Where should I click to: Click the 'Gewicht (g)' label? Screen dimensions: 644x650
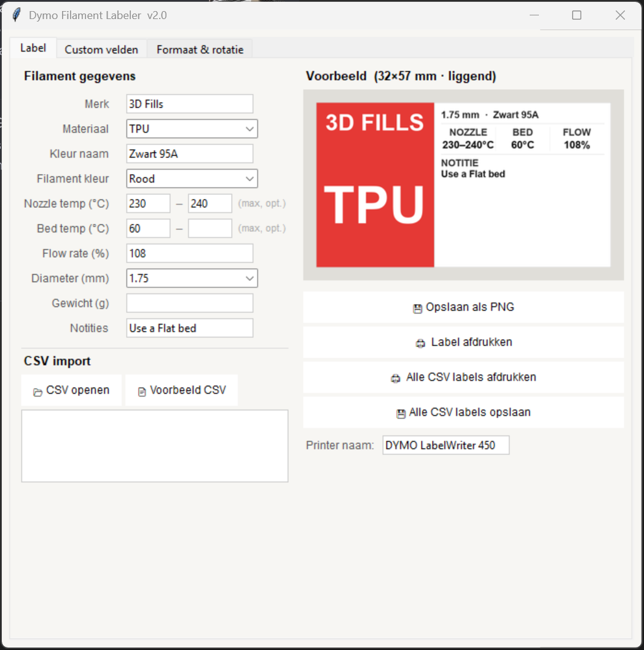click(80, 303)
